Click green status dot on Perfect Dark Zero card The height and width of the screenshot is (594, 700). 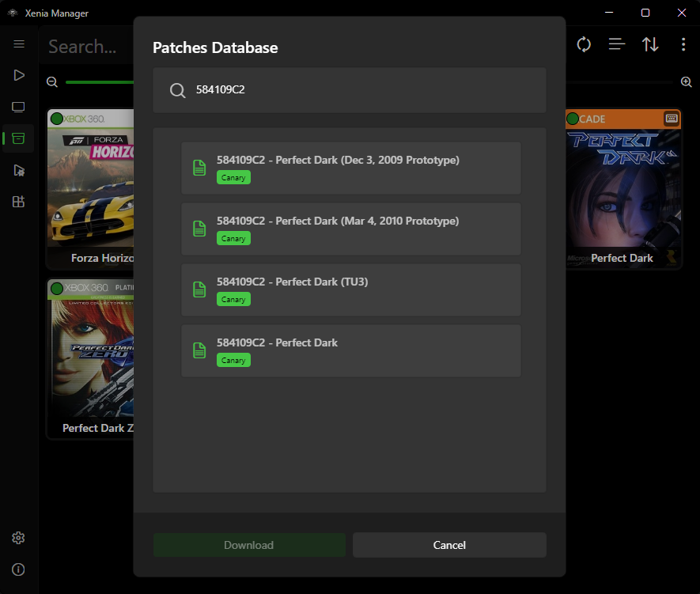pyautogui.click(x=57, y=288)
